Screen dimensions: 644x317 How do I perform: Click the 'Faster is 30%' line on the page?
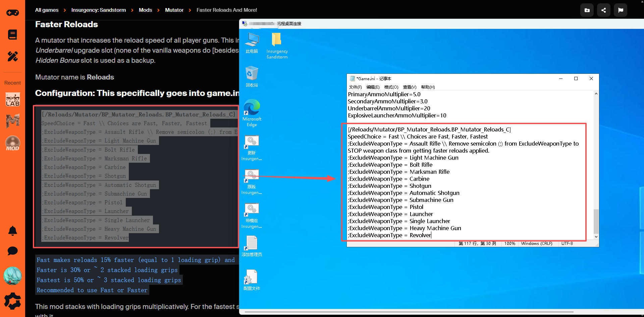tap(107, 270)
